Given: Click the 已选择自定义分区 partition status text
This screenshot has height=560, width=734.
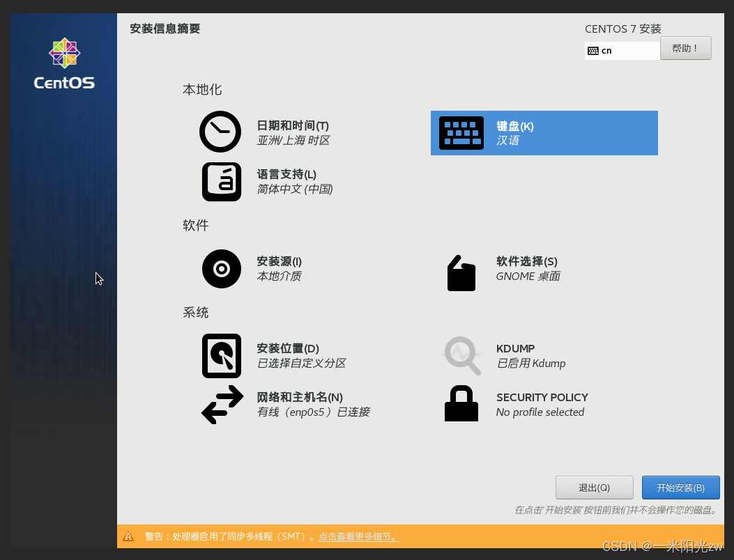Looking at the screenshot, I should 301,363.
